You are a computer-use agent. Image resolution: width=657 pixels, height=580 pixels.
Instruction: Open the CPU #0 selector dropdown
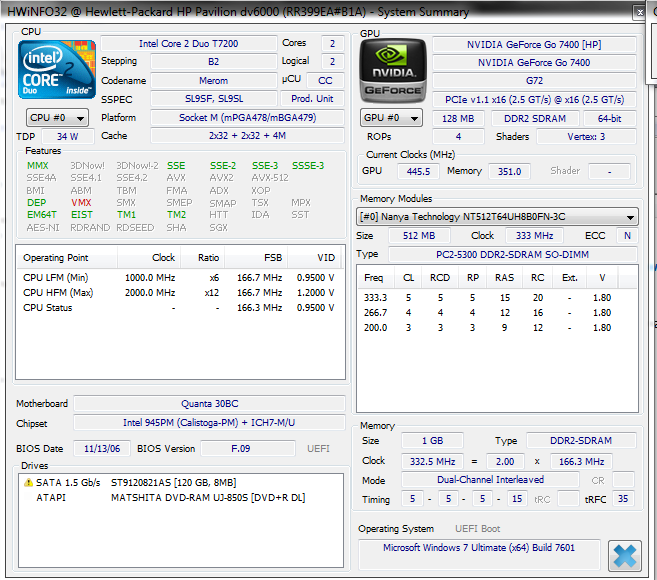[x=57, y=118]
